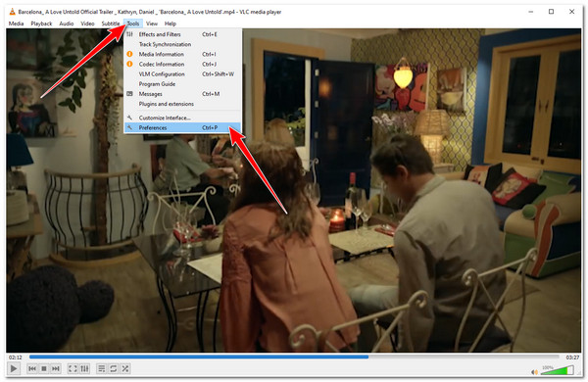The width and height of the screenshot is (588, 382).
Task: Close the VLC window
Action: [571, 12]
